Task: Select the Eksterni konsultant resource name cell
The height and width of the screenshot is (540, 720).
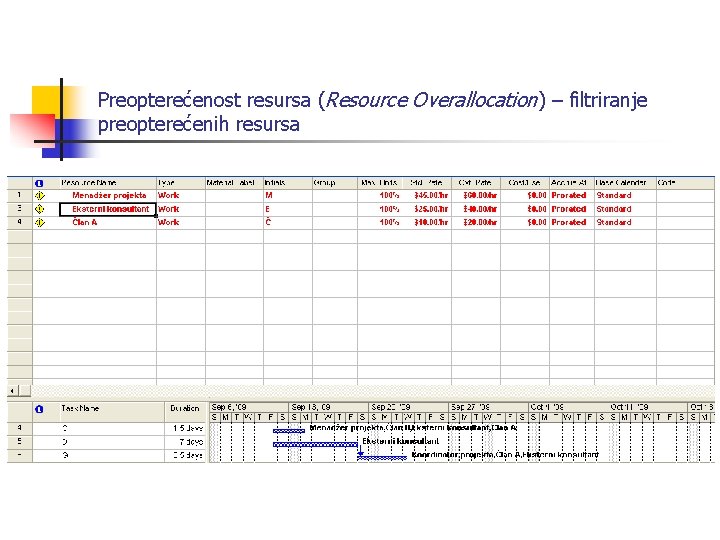Action: click(x=108, y=209)
